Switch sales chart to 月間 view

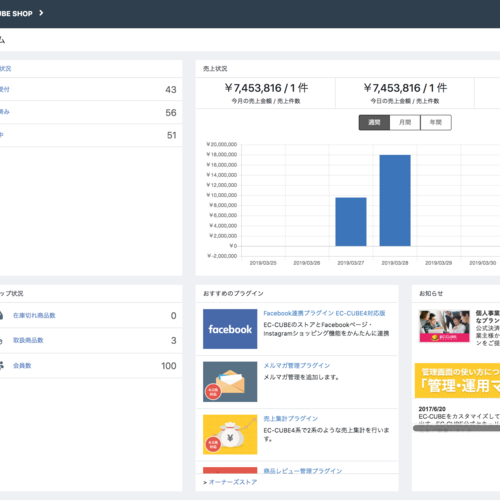[405, 122]
